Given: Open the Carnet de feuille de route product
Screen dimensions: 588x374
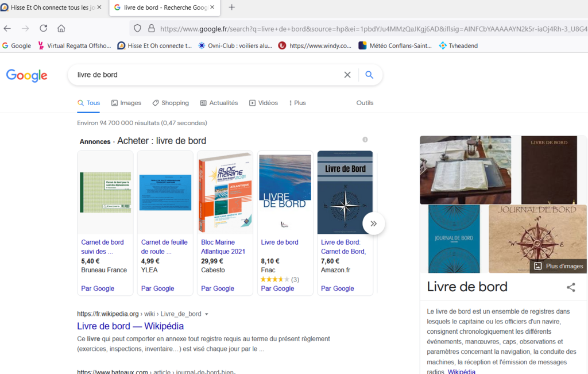Looking at the screenshot, I should (164, 247).
